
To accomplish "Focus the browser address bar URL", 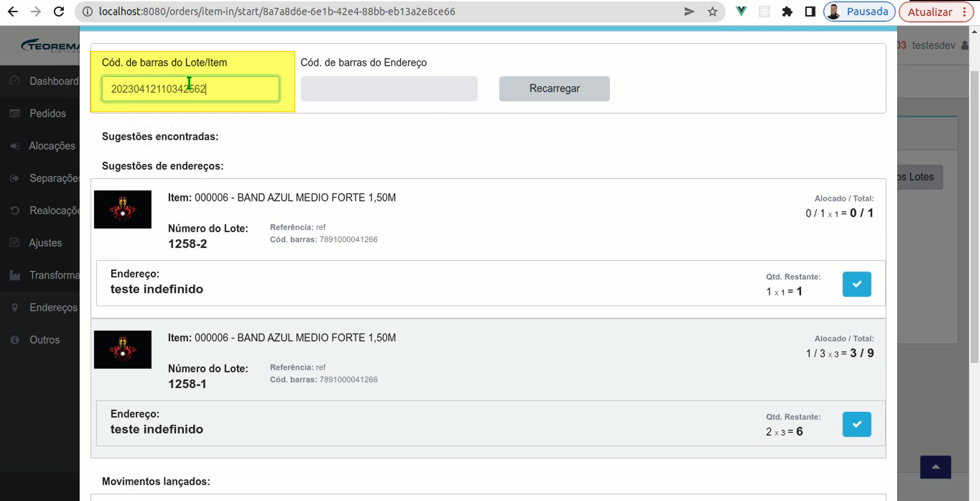I will [277, 12].
